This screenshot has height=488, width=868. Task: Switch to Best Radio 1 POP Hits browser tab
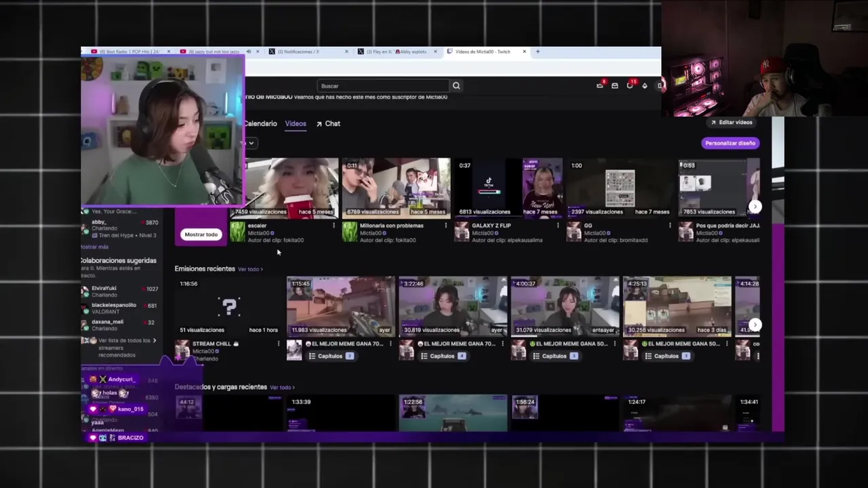coord(131,52)
